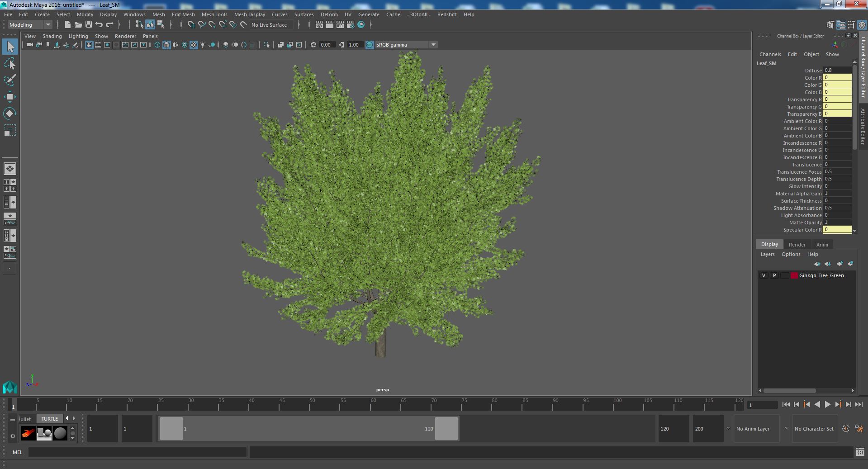The height and width of the screenshot is (469, 868).
Task: Toggle smooth shade all cube
Action: click(166, 45)
